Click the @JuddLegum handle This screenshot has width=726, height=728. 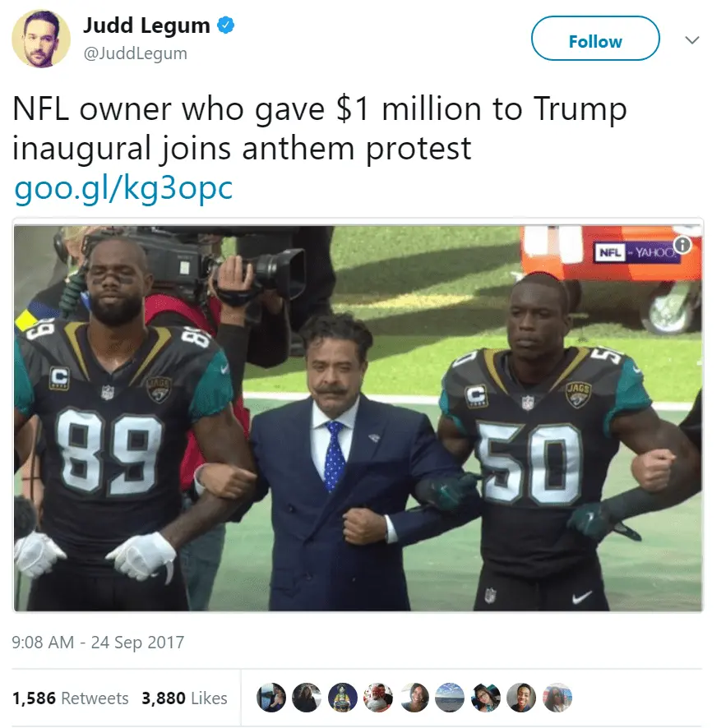(x=135, y=53)
